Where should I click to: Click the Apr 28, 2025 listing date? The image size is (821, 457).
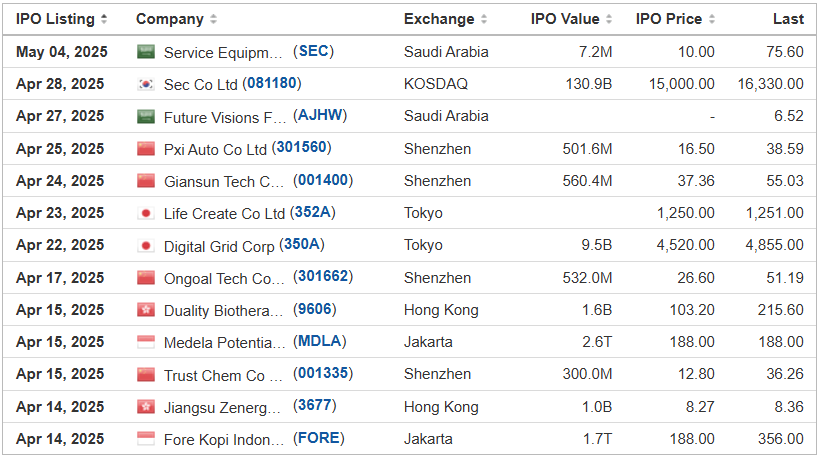(x=60, y=84)
